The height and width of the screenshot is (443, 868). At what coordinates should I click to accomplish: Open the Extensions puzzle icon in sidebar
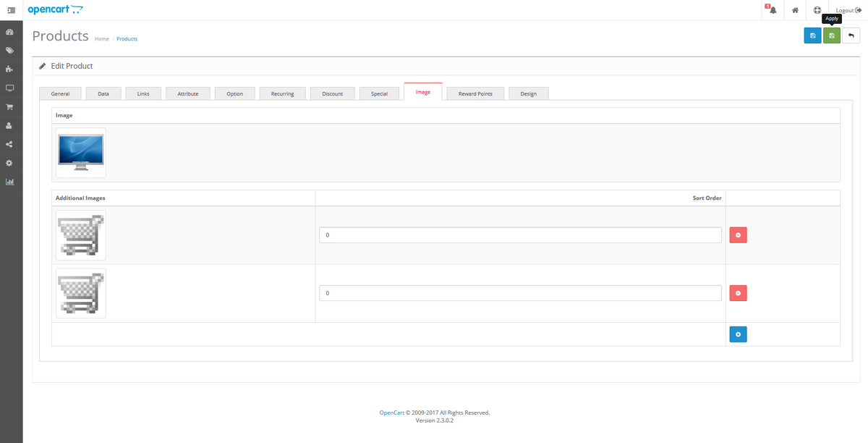point(10,69)
